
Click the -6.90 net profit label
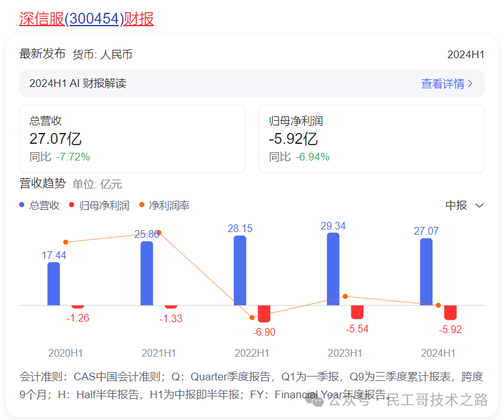coord(264,332)
